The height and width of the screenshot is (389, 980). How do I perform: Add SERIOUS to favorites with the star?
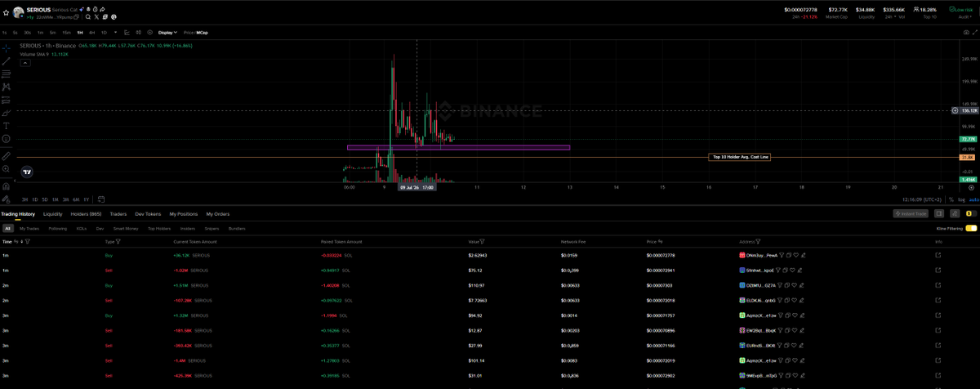[x=6, y=13]
